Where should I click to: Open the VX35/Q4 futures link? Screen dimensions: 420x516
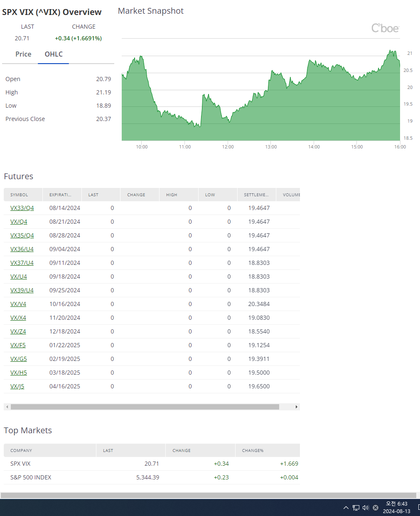[x=22, y=235]
